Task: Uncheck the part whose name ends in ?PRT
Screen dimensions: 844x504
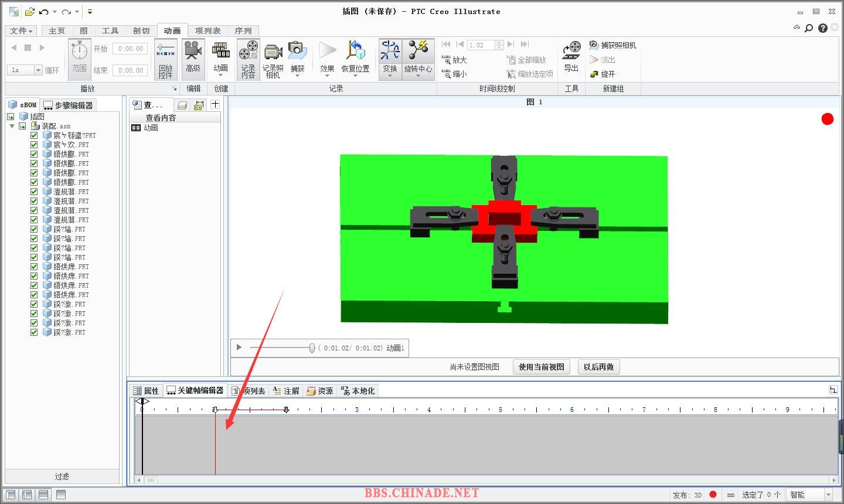Action: (34, 135)
